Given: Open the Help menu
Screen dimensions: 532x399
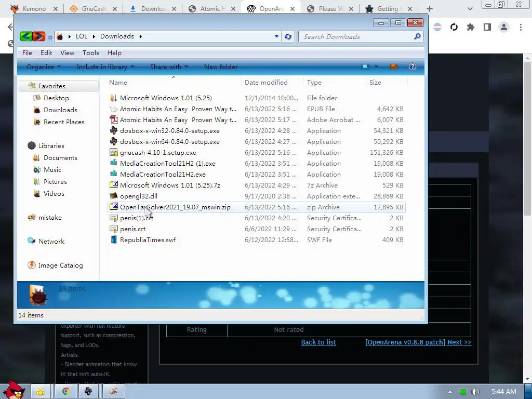Looking at the screenshot, I should [x=114, y=52].
